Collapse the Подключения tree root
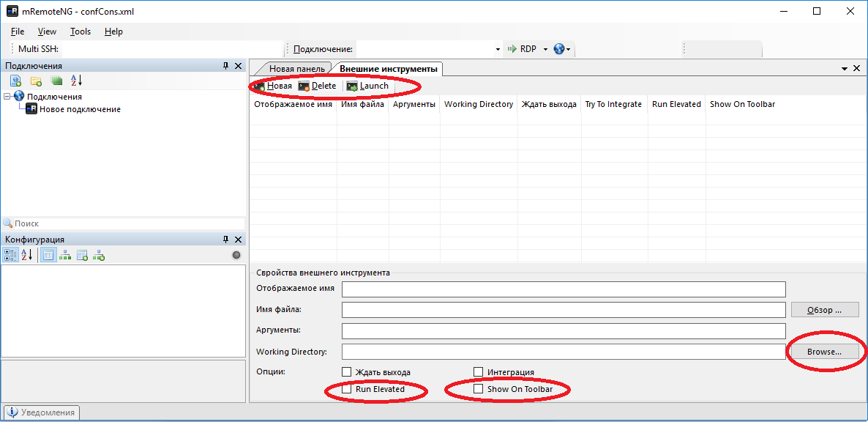 coord(7,97)
